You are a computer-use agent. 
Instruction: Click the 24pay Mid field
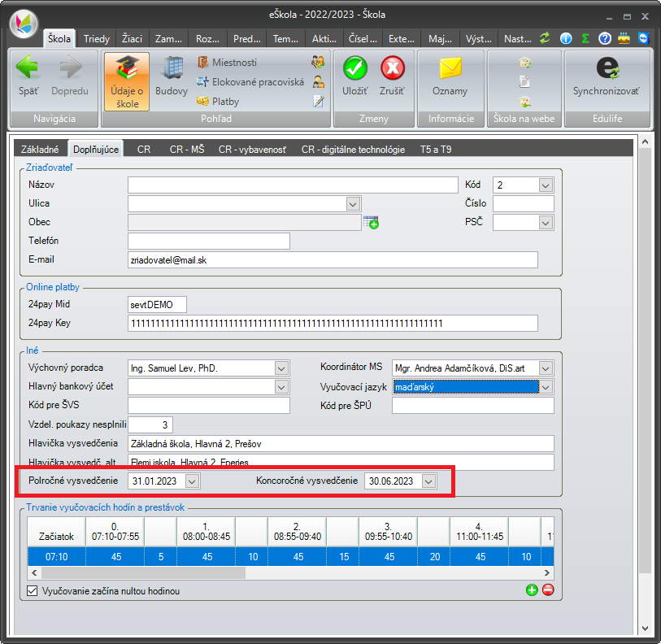click(157, 305)
